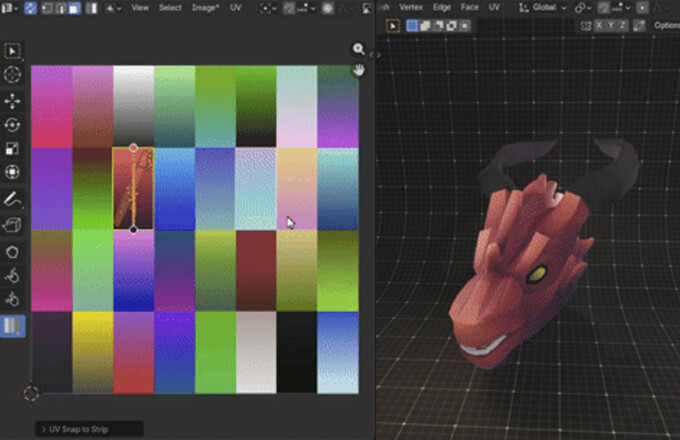
Task: Click the pan hand gizmo
Action: (358, 70)
